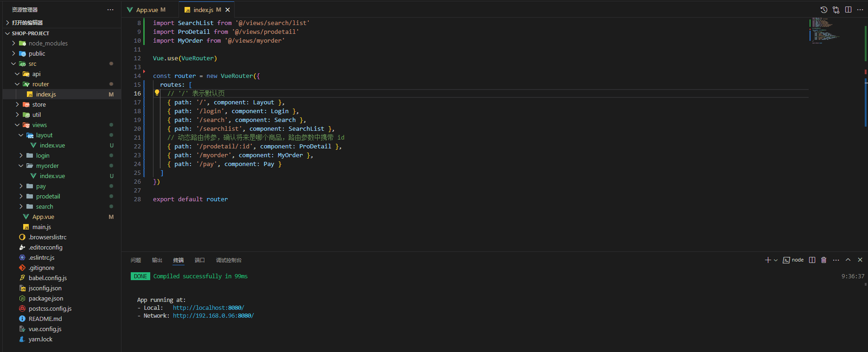
Task: Select the node terminal instance
Action: [793, 260]
